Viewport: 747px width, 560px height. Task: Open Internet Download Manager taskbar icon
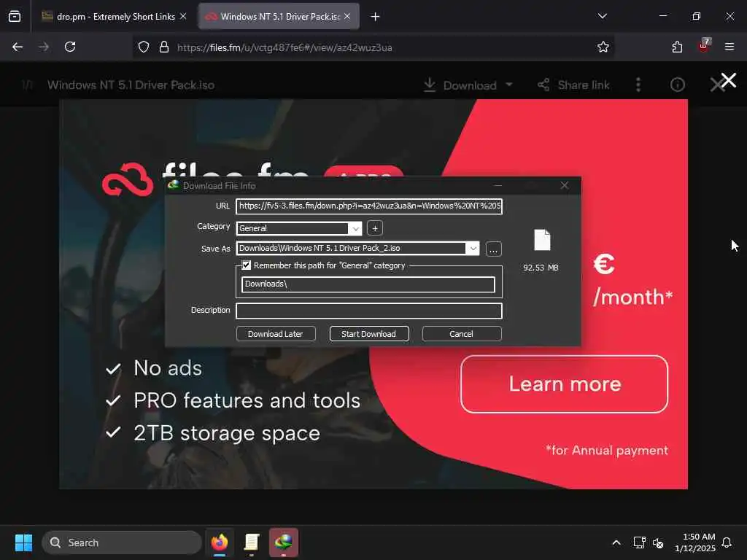(284, 542)
